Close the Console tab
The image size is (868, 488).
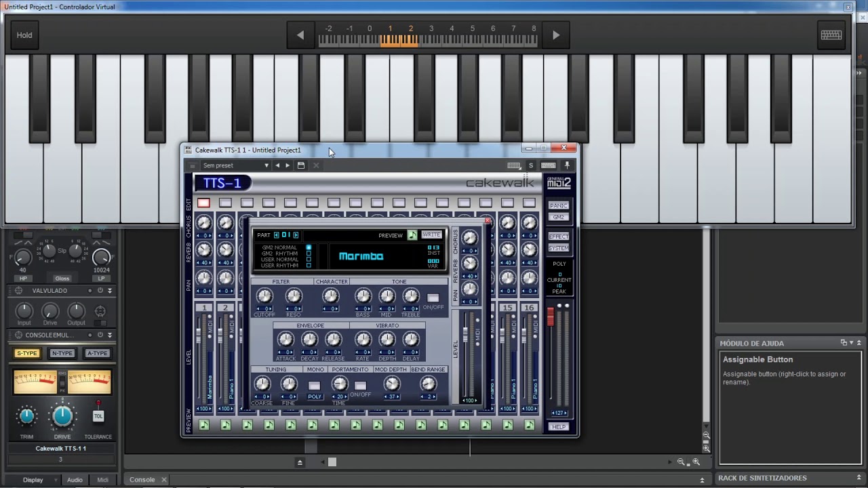[163, 480]
